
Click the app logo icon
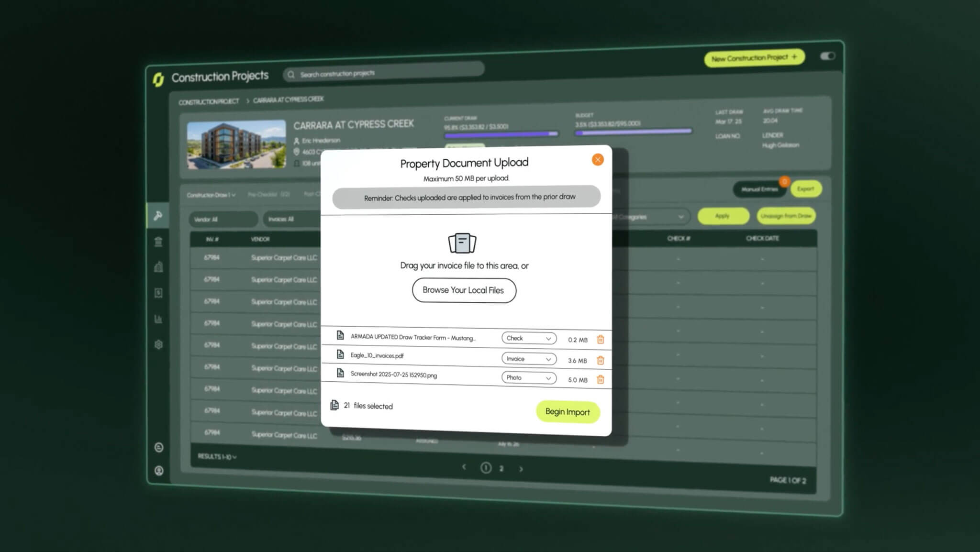158,79
